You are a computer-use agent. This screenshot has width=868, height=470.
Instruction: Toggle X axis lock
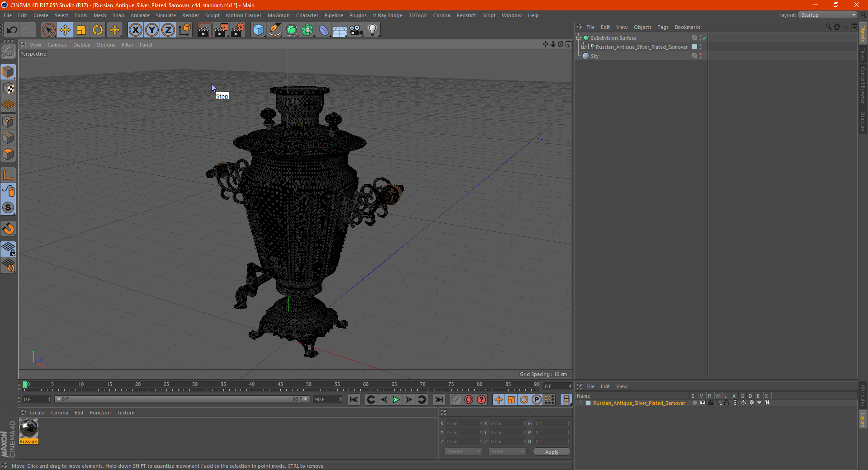(135, 30)
